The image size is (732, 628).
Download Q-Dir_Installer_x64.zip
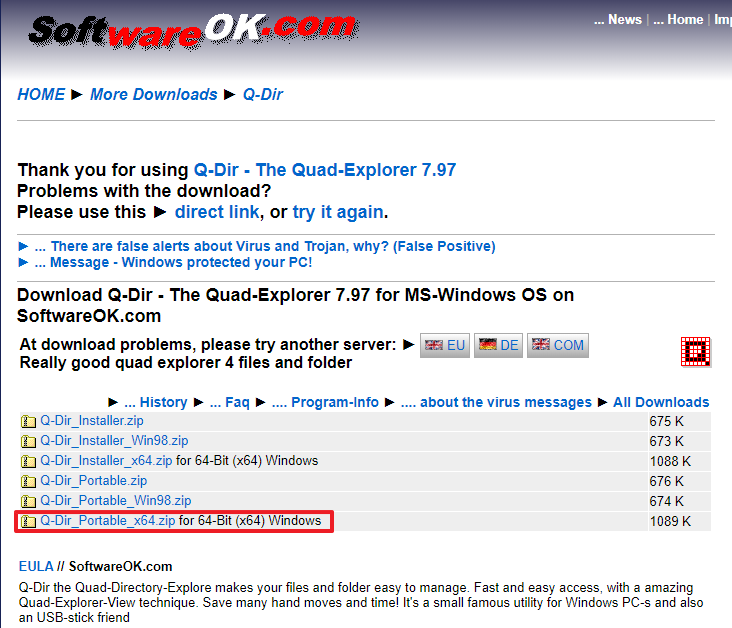click(x=106, y=461)
